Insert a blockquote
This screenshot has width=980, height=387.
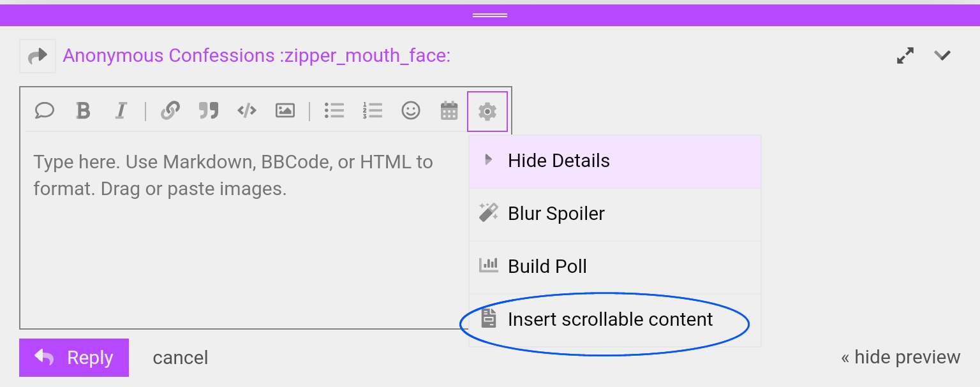point(208,111)
